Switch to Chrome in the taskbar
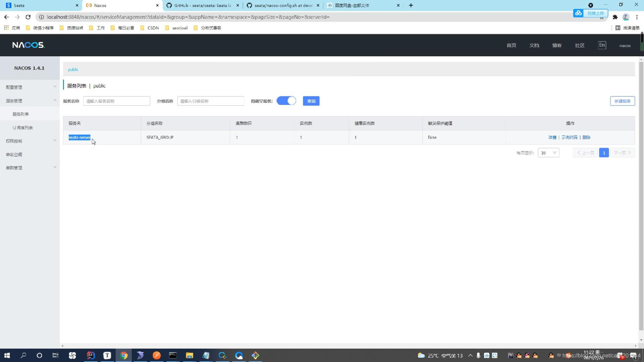 (124, 355)
